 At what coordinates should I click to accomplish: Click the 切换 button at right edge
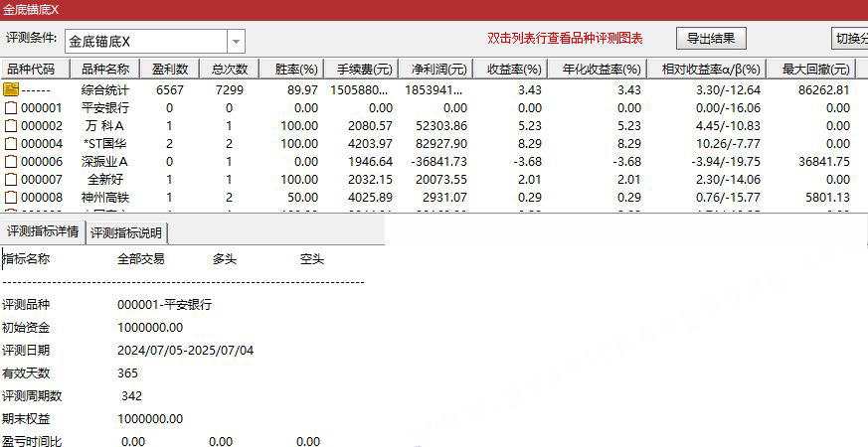click(x=850, y=39)
